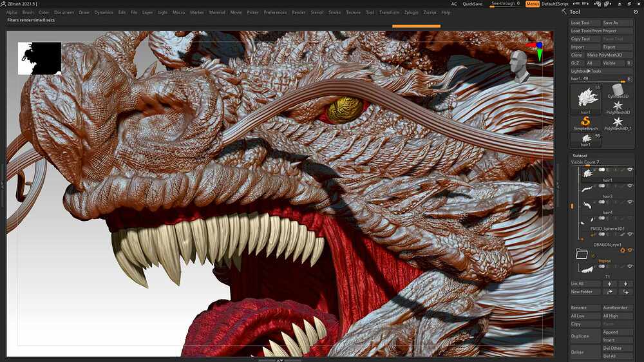Open the silhouette thumbnail view in viewport
644x362 pixels.
point(39,59)
